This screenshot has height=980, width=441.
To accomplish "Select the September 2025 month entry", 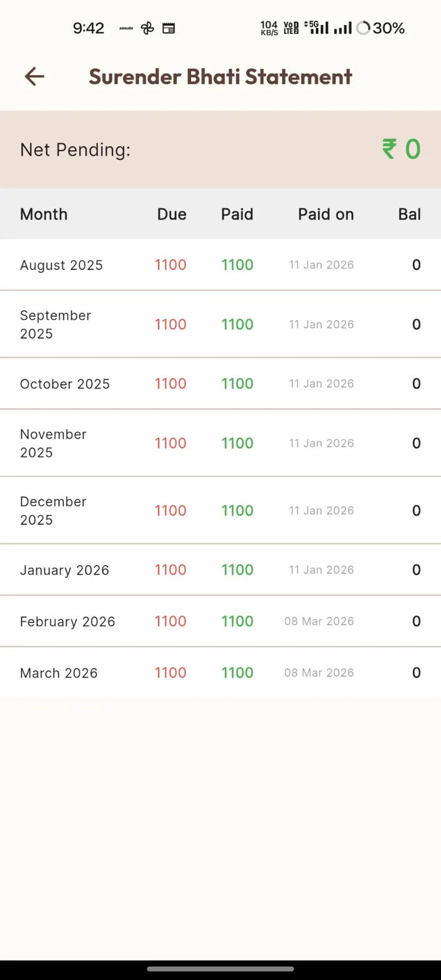I will (56, 324).
